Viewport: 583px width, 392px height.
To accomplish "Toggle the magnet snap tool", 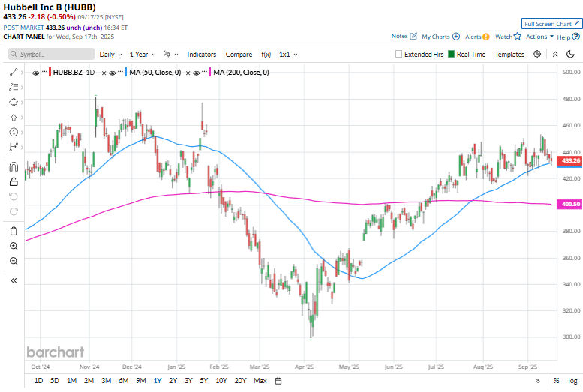I will [14, 166].
